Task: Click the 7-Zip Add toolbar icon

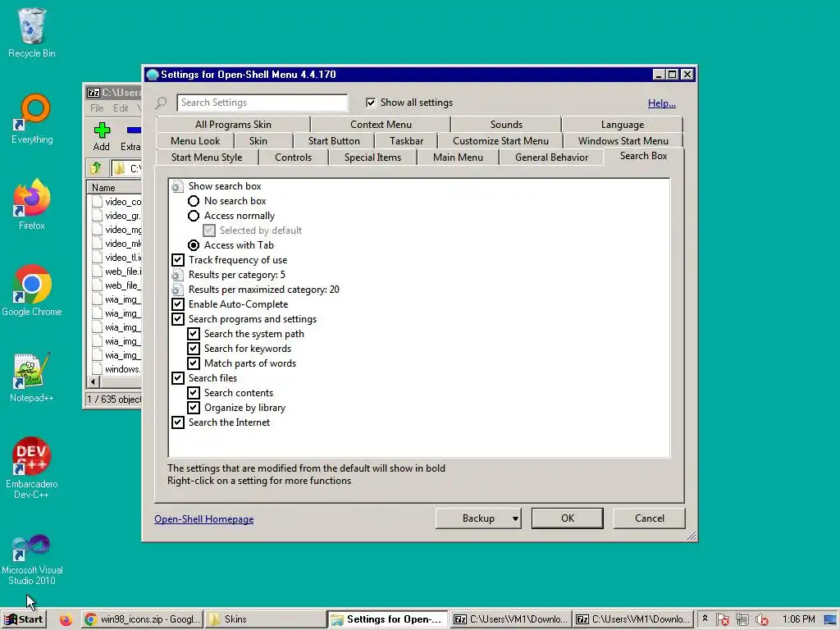Action: click(101, 130)
